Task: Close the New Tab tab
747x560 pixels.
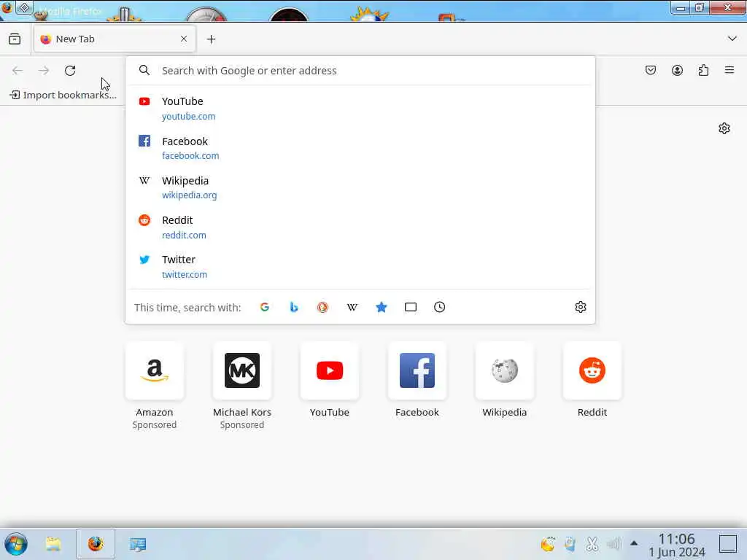Action: click(184, 39)
